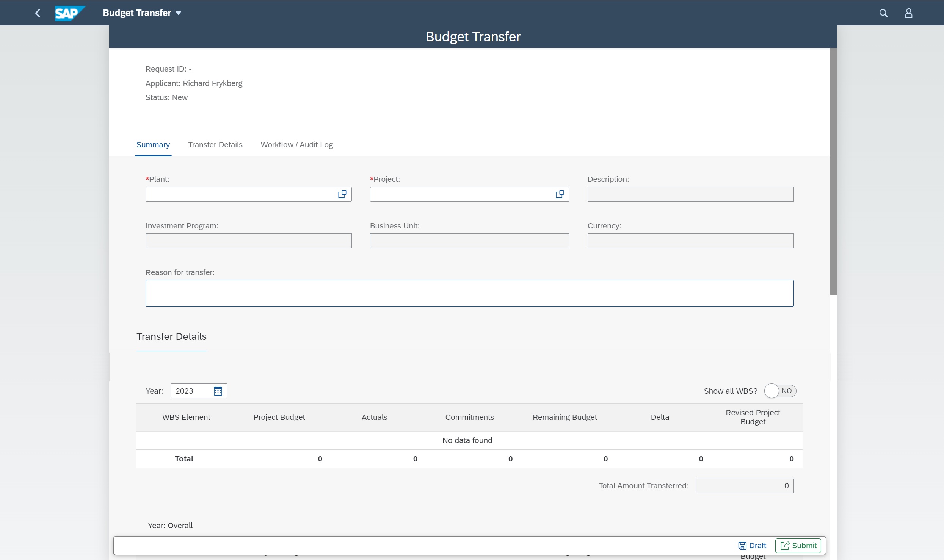Screen dimensions: 944x560
Task: Toggle Show all WBS to YES
Action: tap(780, 391)
